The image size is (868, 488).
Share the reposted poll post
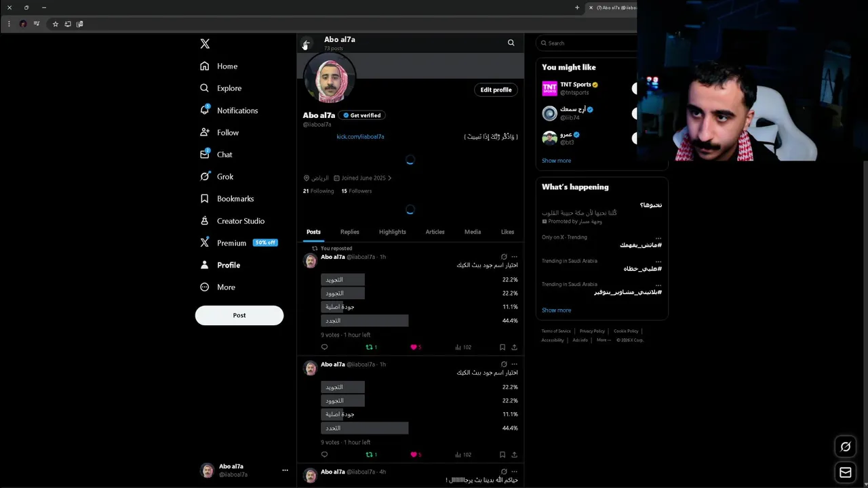514,347
